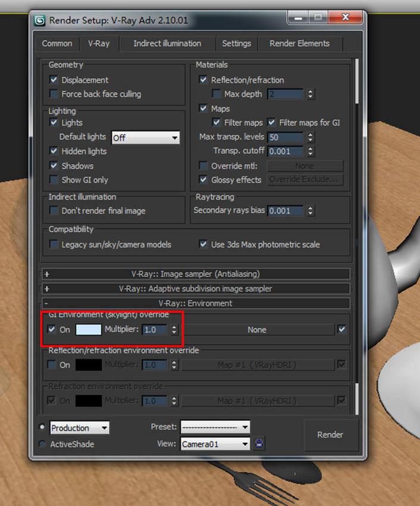Toggle Filter maps checkbox

216,122
